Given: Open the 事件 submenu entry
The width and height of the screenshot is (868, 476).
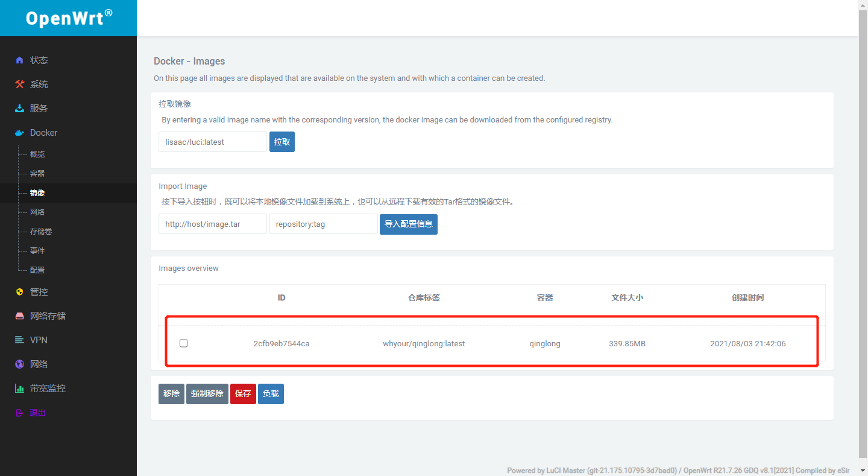Looking at the screenshot, I should [36, 250].
